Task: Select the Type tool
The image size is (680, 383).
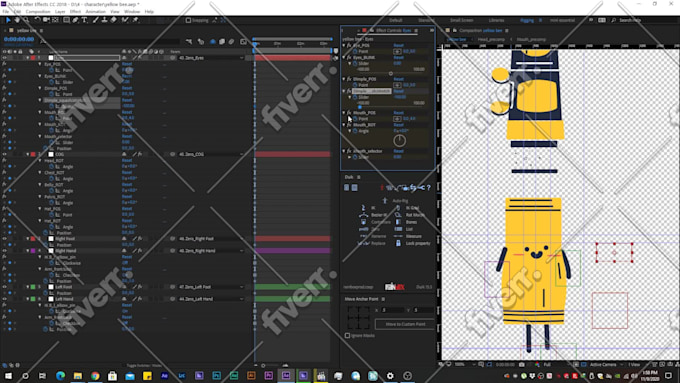Action: point(84,20)
